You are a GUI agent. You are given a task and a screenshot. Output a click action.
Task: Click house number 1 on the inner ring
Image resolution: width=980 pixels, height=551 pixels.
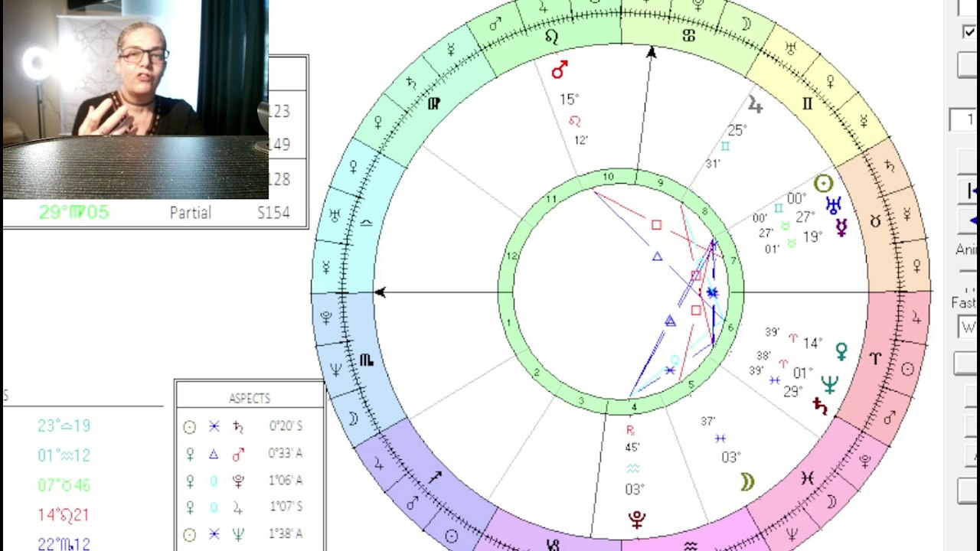(x=508, y=324)
